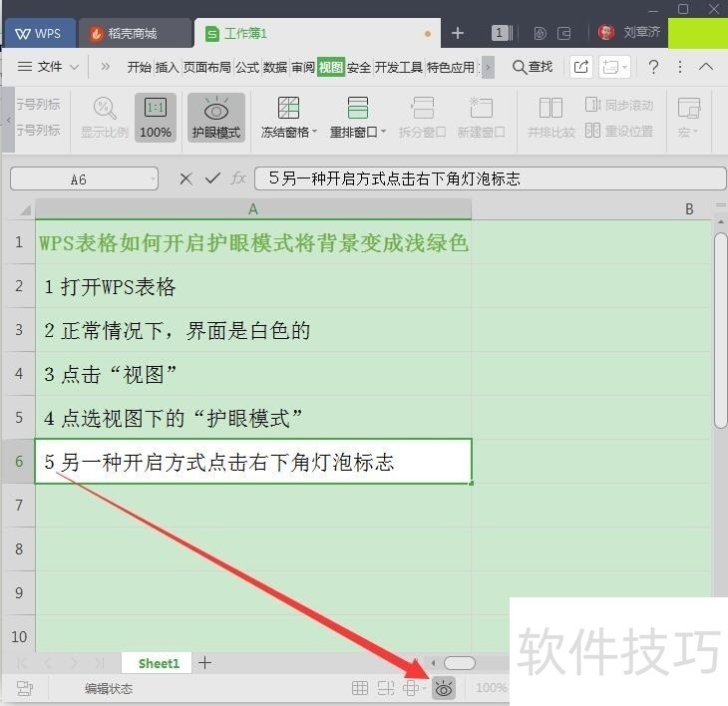
Task: Switch to normal view icon in status bar
Action: click(x=360, y=688)
